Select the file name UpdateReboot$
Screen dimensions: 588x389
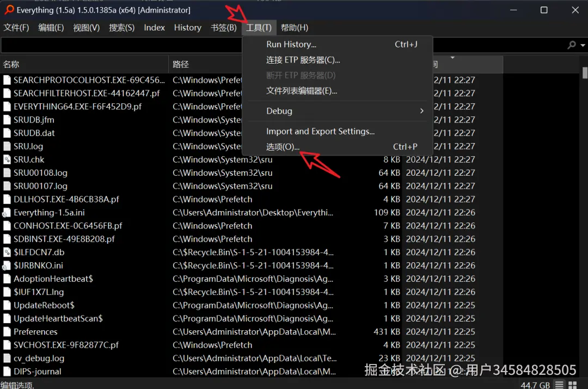pyautogui.click(x=44, y=305)
